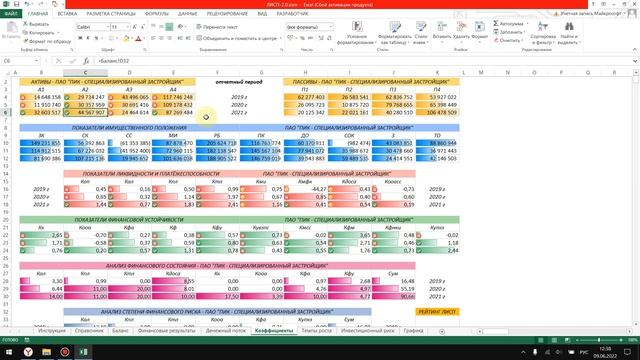This screenshot has height=360, width=640.
Task: Toggle middle vertical alignment button
Action: click(x=161, y=27)
